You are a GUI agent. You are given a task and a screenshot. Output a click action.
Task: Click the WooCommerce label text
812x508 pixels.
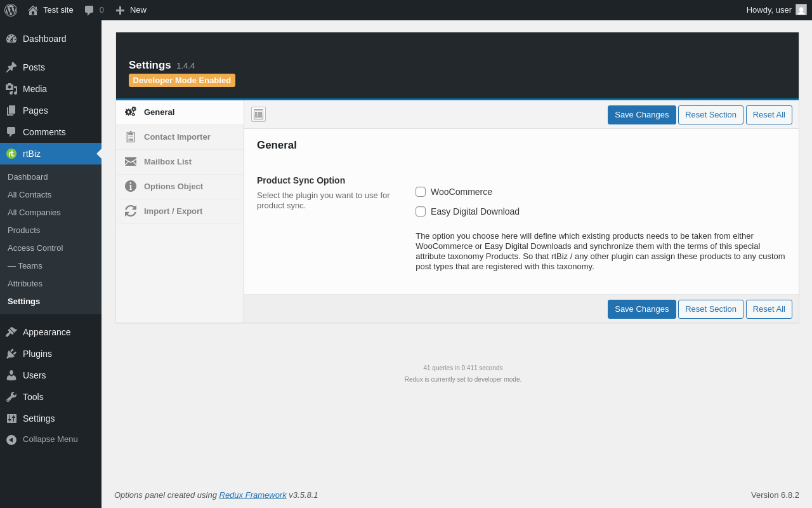(461, 192)
